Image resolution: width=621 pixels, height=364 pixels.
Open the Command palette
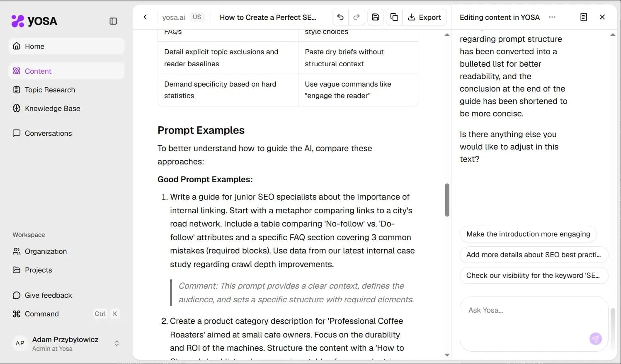pos(66,314)
